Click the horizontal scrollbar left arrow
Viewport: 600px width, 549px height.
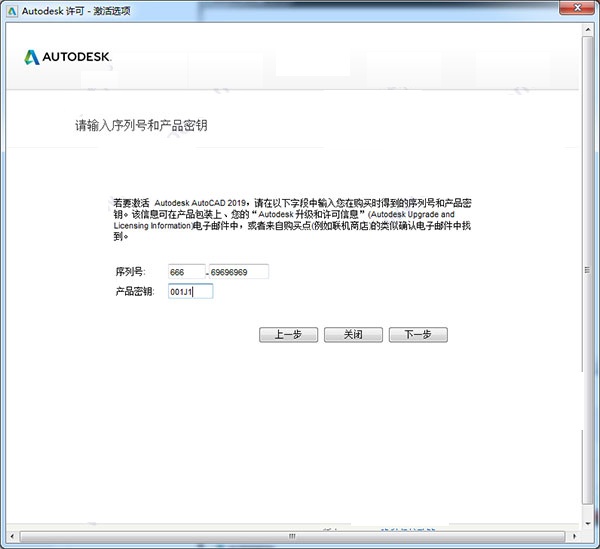pos(12,538)
